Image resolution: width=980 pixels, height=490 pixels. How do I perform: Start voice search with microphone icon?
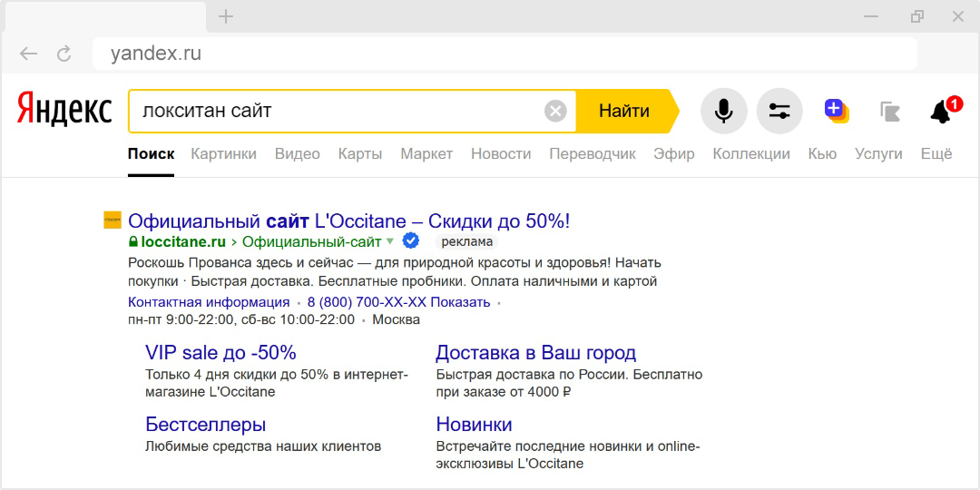(724, 112)
